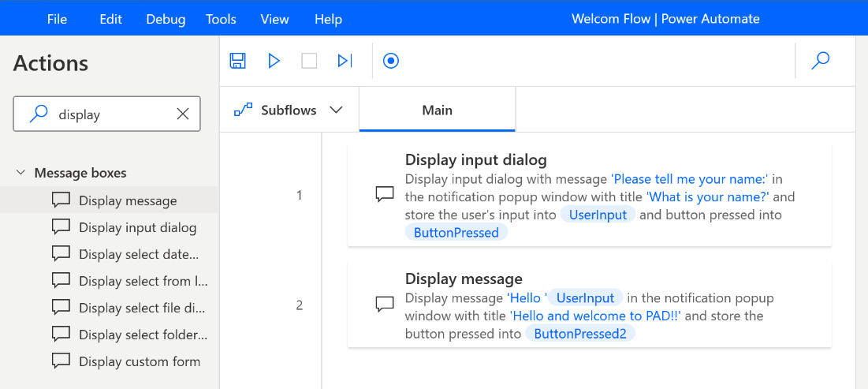
Task: Save the flow with the floppy disk icon
Action: [237, 61]
